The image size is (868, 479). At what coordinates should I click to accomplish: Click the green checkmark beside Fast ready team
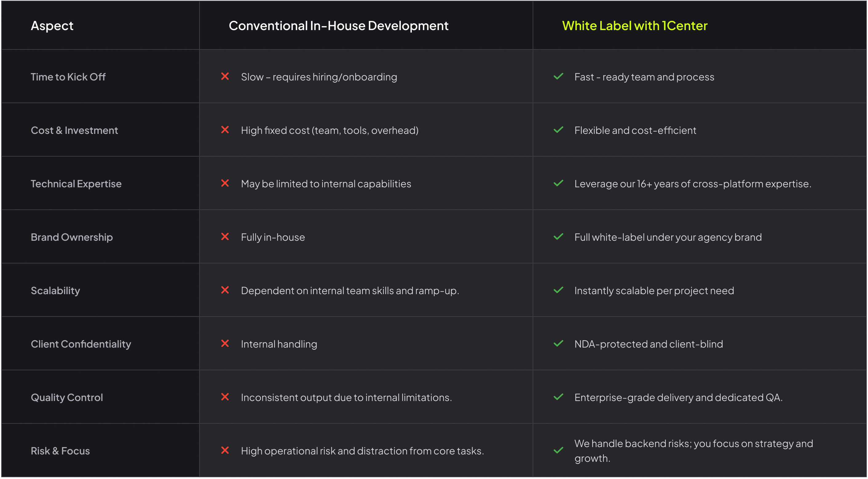(x=558, y=76)
